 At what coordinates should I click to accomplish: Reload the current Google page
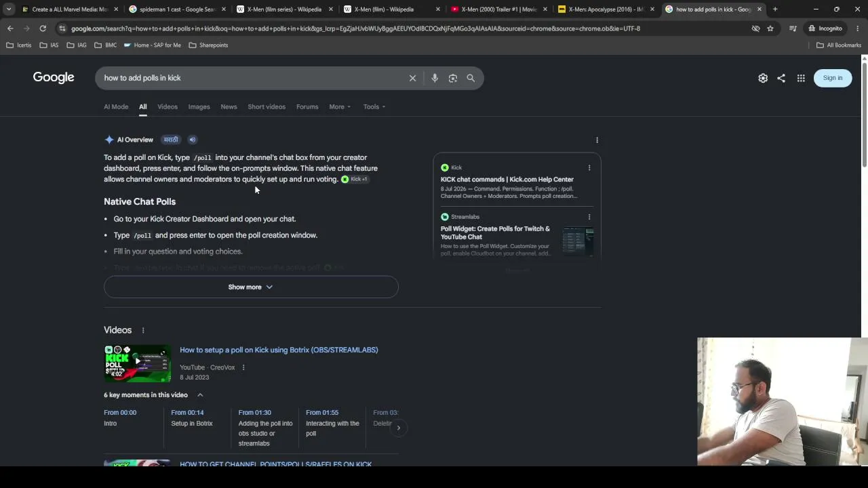(x=43, y=28)
